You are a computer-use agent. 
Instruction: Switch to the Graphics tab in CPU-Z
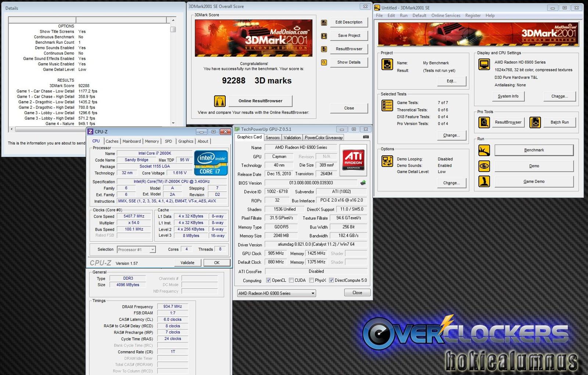point(186,141)
